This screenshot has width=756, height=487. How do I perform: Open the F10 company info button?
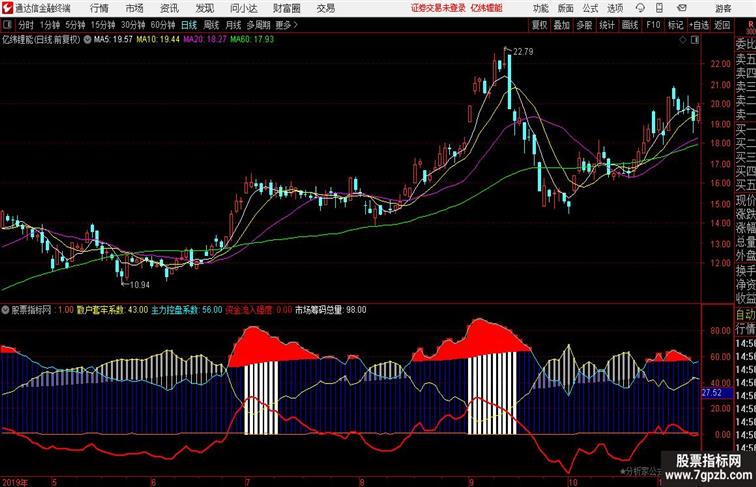tap(653, 25)
